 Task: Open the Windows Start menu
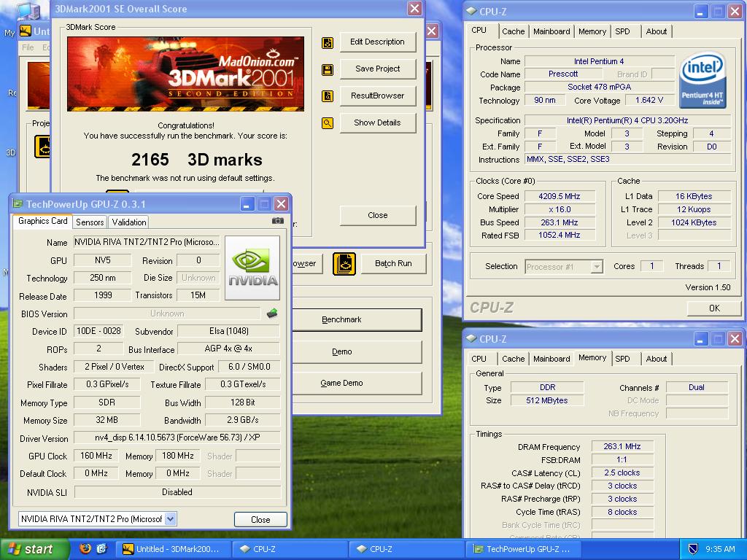[34, 549]
